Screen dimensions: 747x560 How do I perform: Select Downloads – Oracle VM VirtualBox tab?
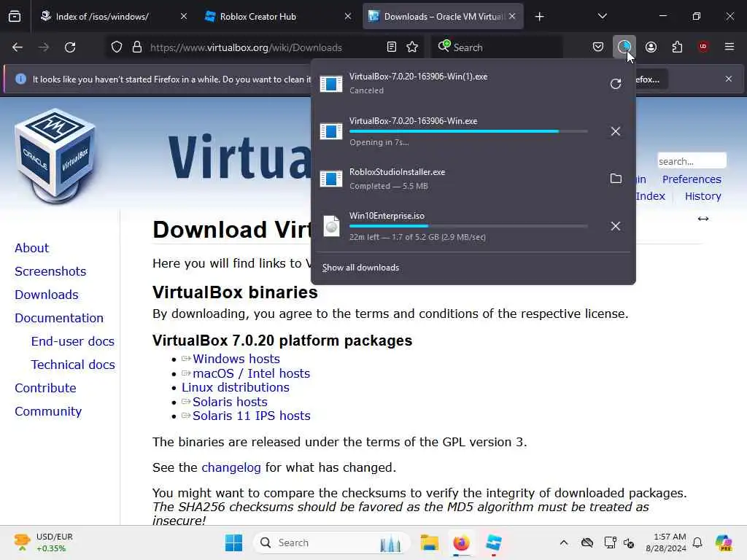444,16
